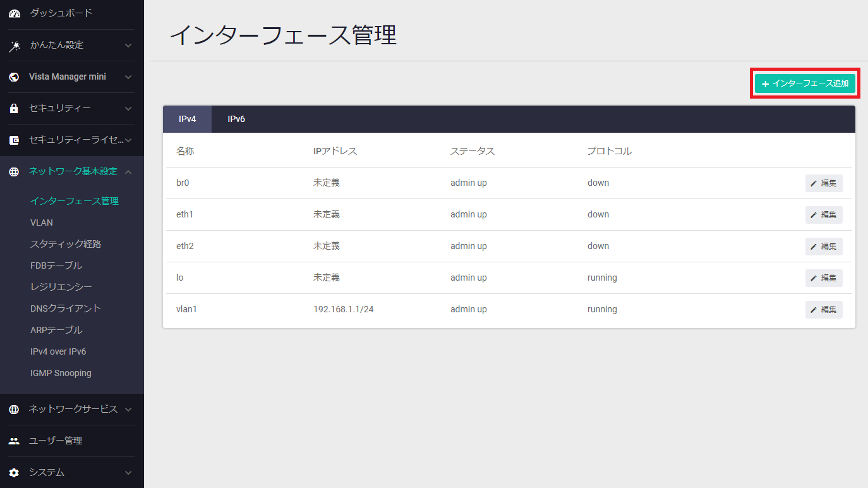Open the スタティック経路 page

(x=66, y=244)
